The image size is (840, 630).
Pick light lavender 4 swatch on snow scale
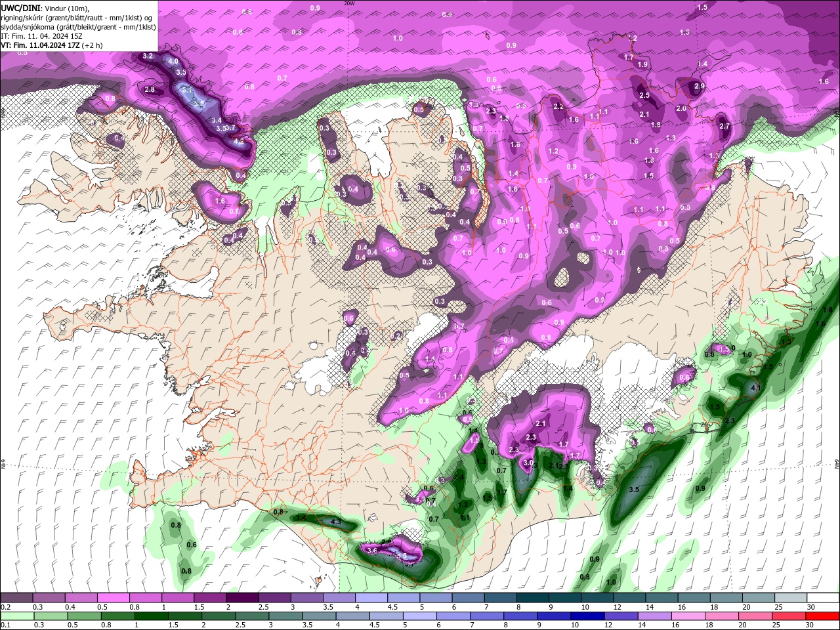pyautogui.click(x=371, y=598)
